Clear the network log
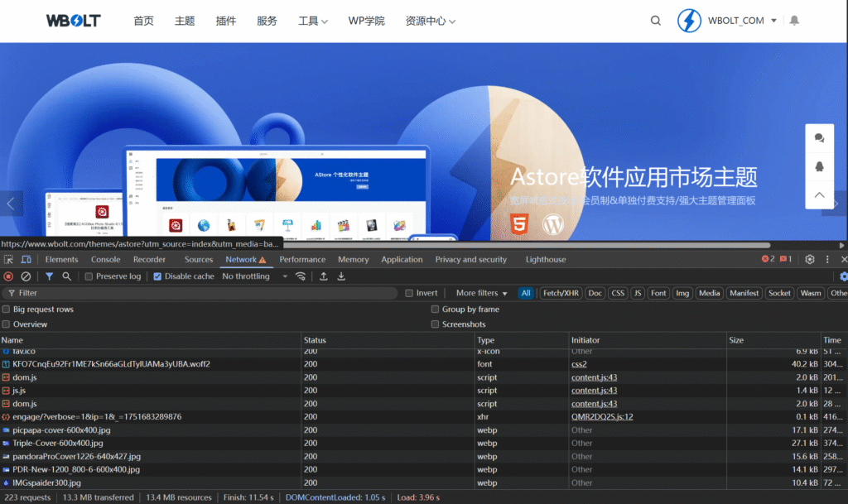 (x=26, y=276)
